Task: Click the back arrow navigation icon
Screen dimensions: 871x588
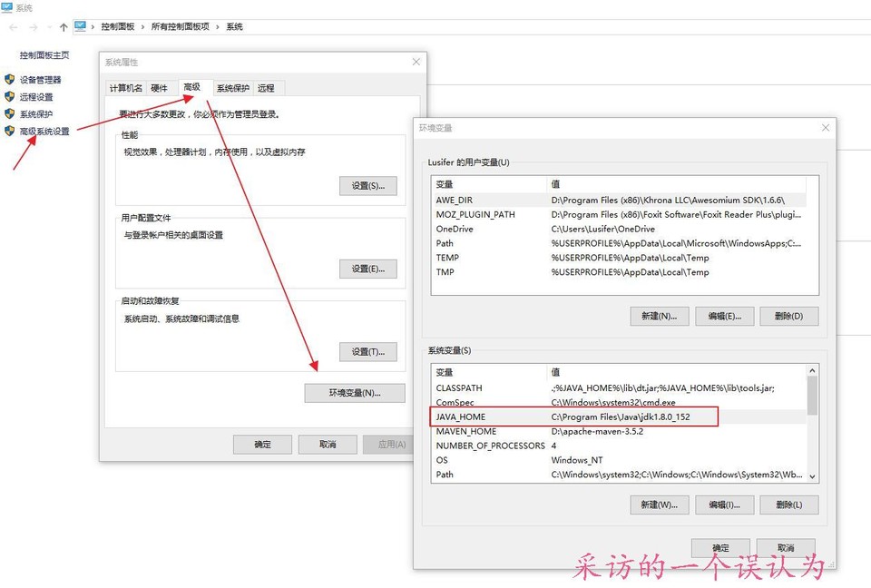Action: coord(13,27)
